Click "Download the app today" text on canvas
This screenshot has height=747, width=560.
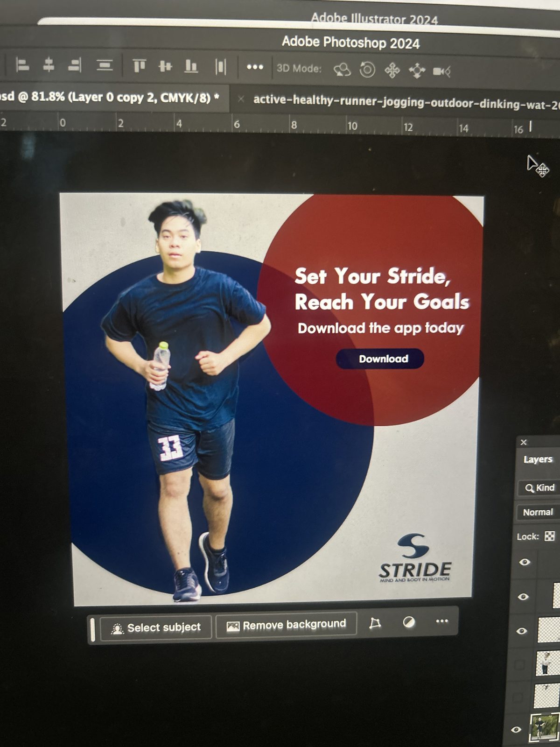click(381, 328)
